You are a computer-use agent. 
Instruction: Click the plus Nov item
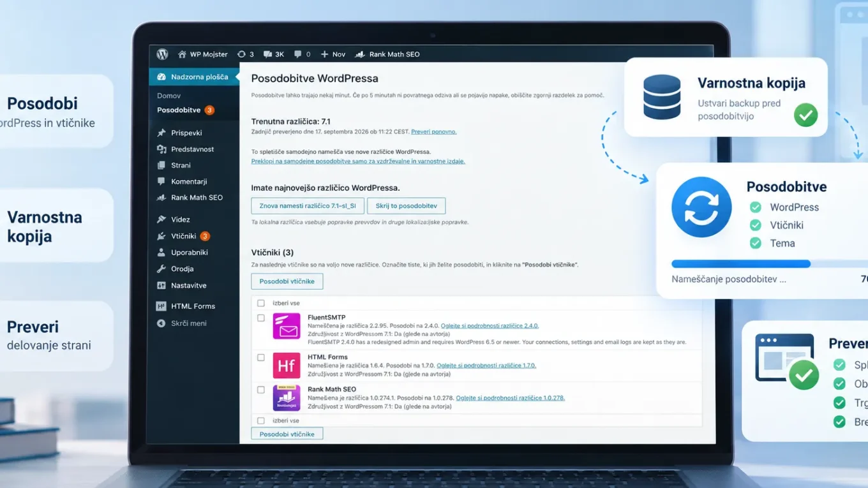(333, 54)
